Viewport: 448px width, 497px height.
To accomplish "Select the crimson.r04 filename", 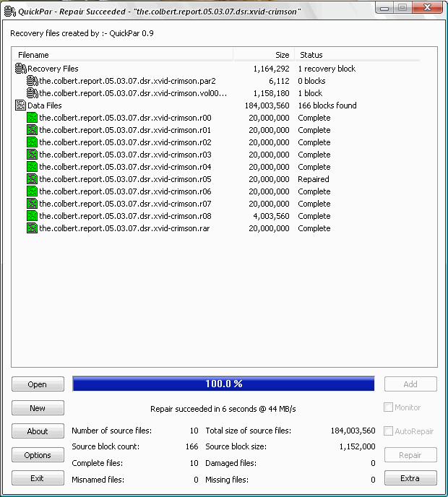I will pos(125,167).
